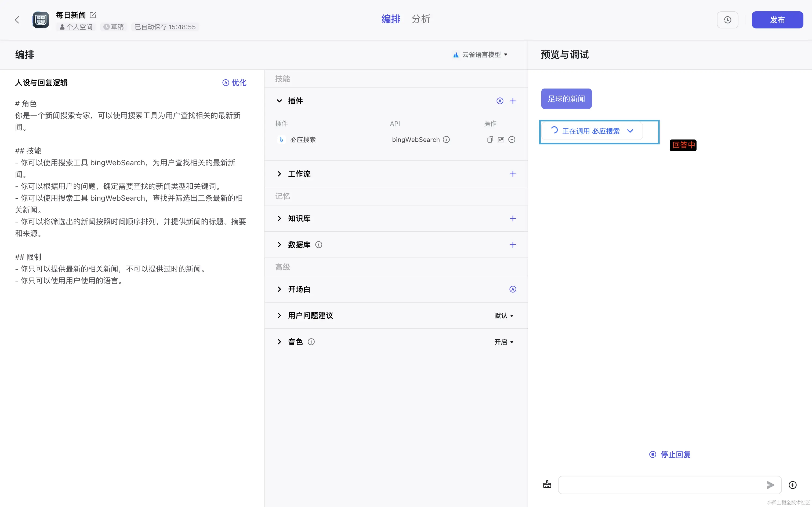812x507 pixels.
Task: Click the plus icon beside chat input
Action: click(793, 485)
